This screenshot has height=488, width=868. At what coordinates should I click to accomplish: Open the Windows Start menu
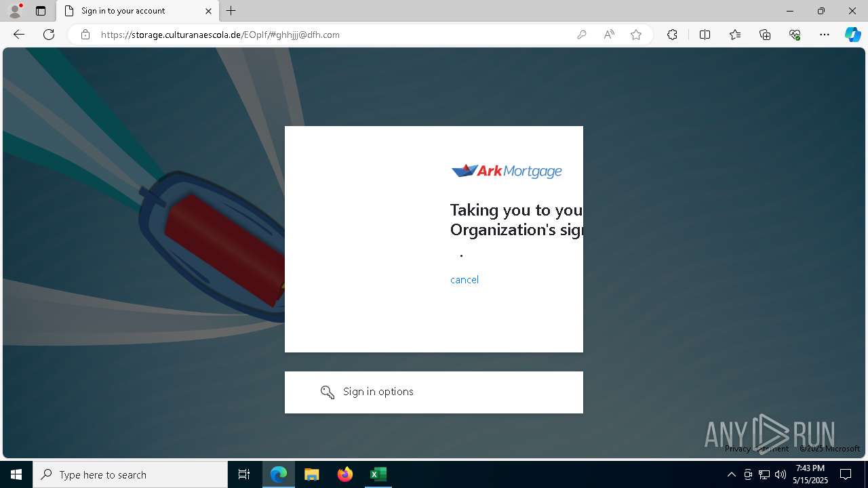16,474
